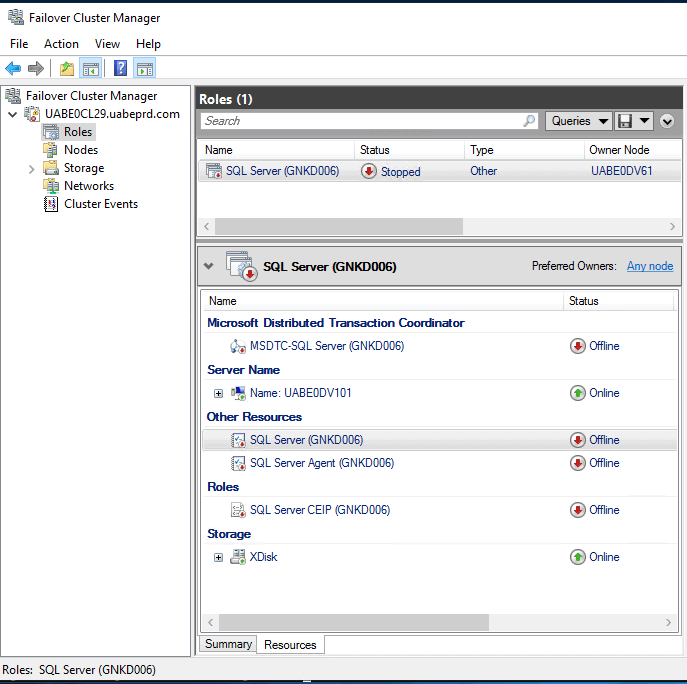Open the Help question mark icon
687x684 pixels.
click(120, 68)
